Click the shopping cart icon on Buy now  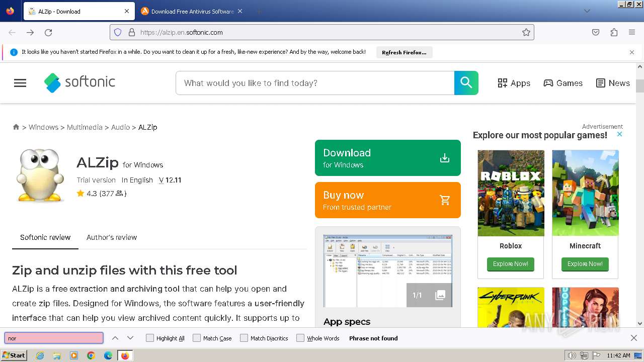[445, 200]
